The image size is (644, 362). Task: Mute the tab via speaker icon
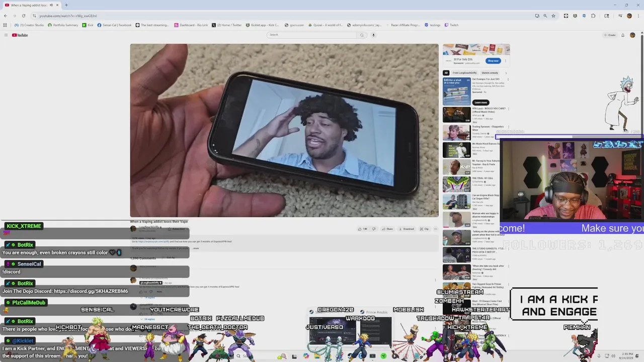51,5
